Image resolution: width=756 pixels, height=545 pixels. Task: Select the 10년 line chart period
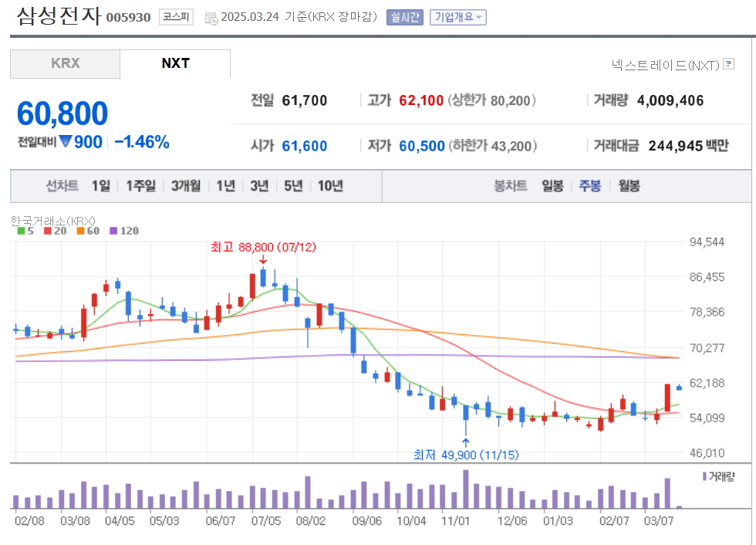click(330, 186)
